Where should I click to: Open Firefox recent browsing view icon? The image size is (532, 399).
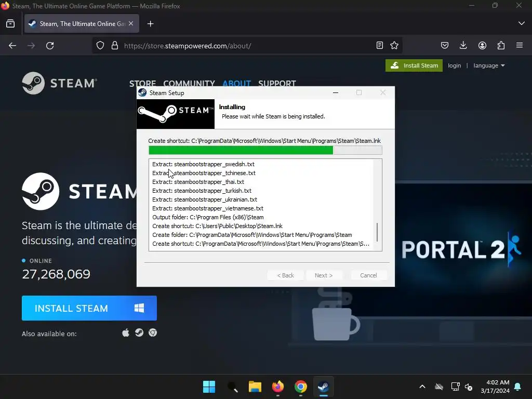pyautogui.click(x=10, y=24)
